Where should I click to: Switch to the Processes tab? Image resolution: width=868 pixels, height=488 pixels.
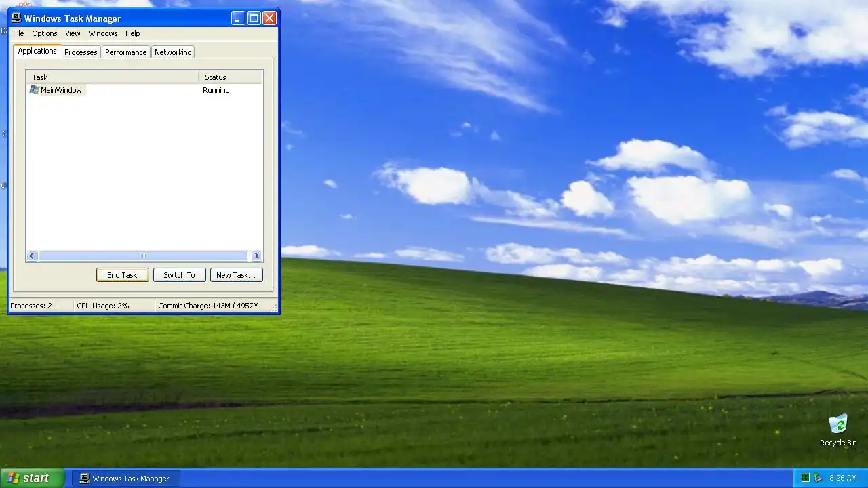[x=81, y=52]
